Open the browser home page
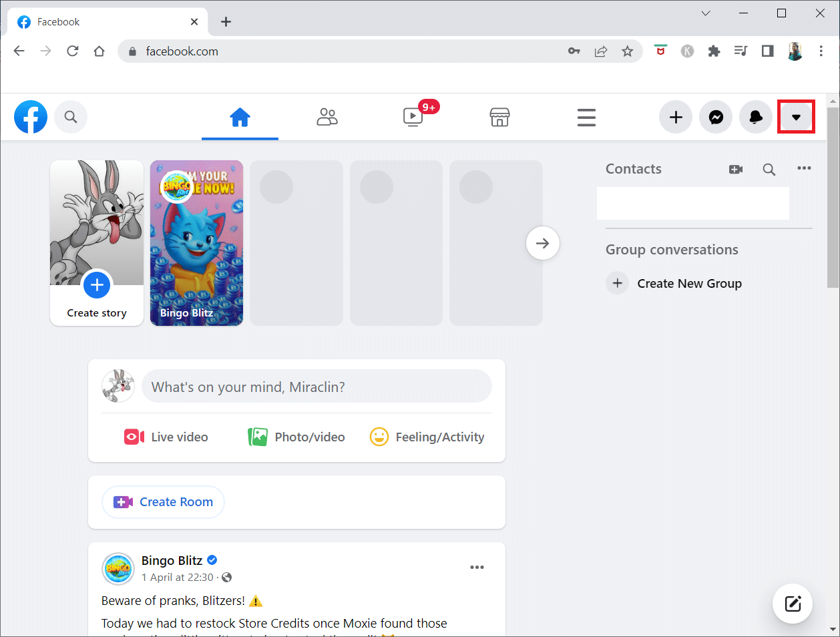This screenshot has width=840, height=637. point(99,51)
